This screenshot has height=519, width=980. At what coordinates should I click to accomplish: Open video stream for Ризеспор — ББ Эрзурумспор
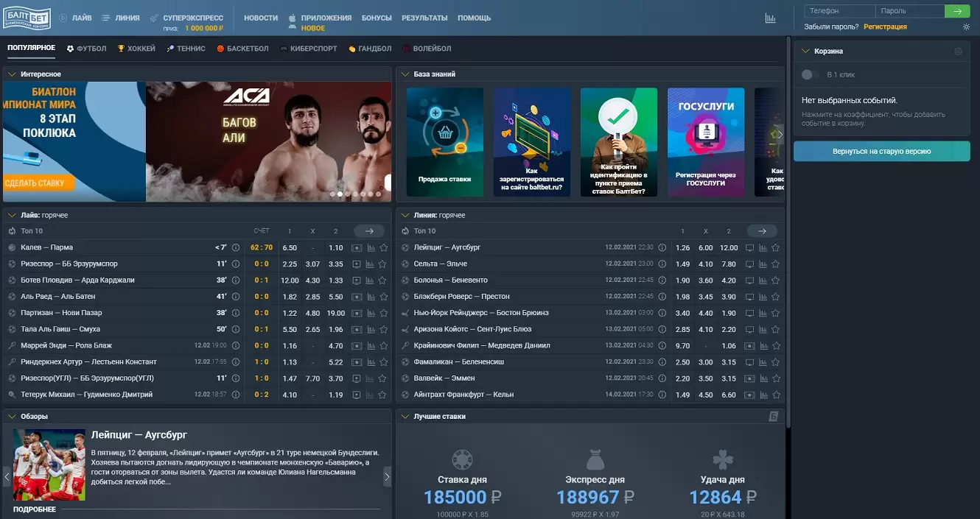pos(357,264)
